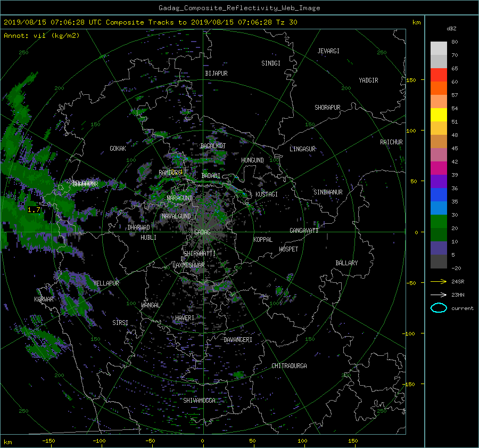This screenshot has height=448, width=479.
Task: Click the 80 dBZ scale value
Action: tap(455, 42)
